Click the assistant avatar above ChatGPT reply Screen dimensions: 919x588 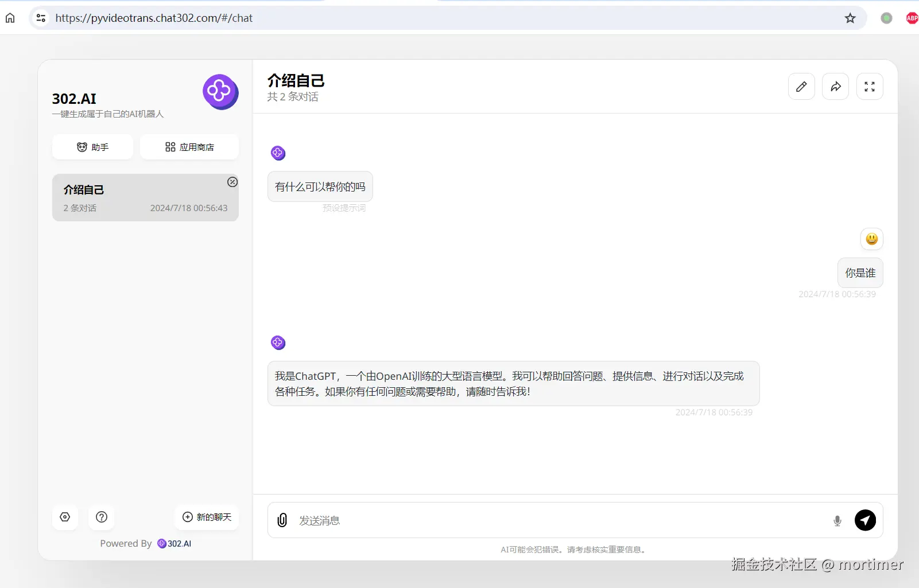click(x=278, y=343)
